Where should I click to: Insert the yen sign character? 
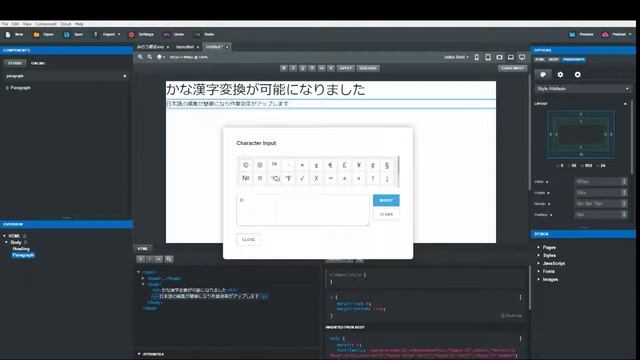click(359, 165)
